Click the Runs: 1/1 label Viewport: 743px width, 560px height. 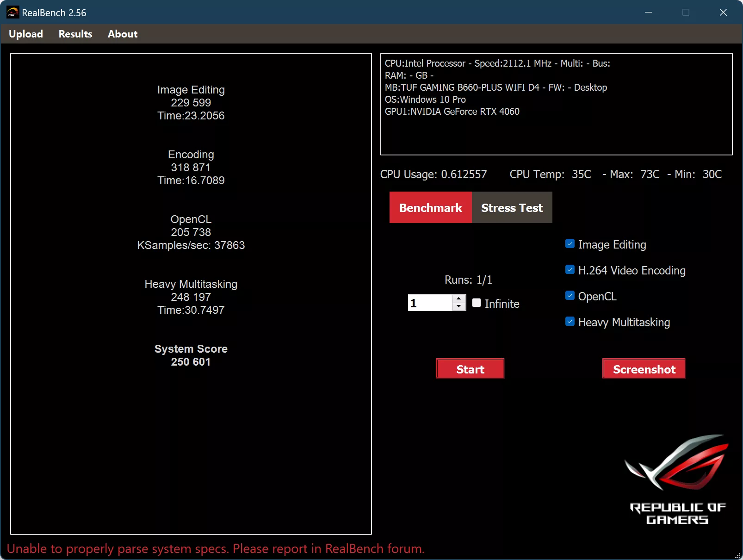(468, 280)
